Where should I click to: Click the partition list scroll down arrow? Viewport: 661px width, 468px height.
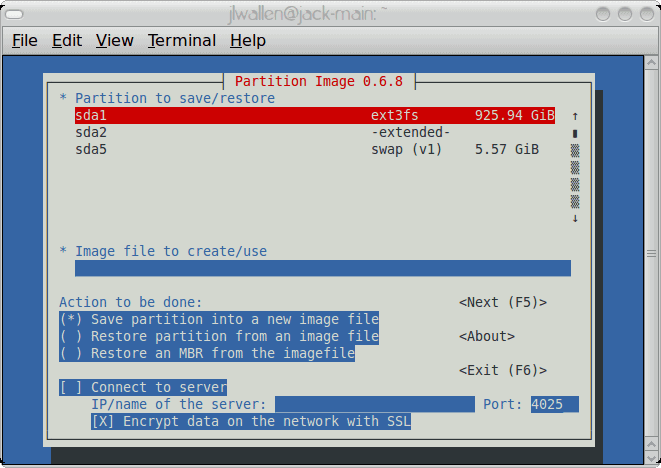[x=575, y=218]
